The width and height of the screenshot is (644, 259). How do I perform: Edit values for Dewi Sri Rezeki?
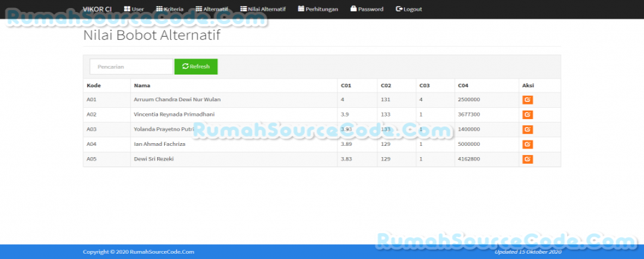[527, 159]
